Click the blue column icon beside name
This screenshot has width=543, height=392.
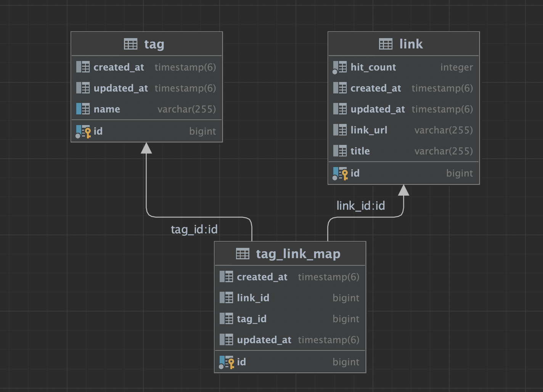coord(83,109)
